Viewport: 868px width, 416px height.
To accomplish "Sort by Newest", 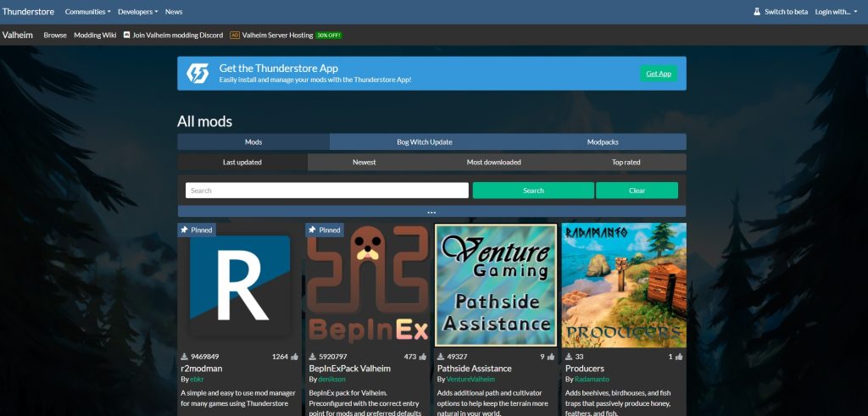I will coord(364,162).
